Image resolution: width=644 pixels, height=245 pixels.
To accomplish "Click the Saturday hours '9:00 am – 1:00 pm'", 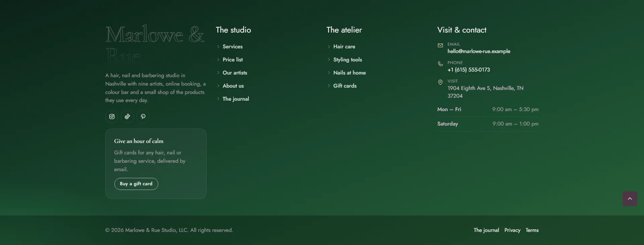I will tap(516, 124).
